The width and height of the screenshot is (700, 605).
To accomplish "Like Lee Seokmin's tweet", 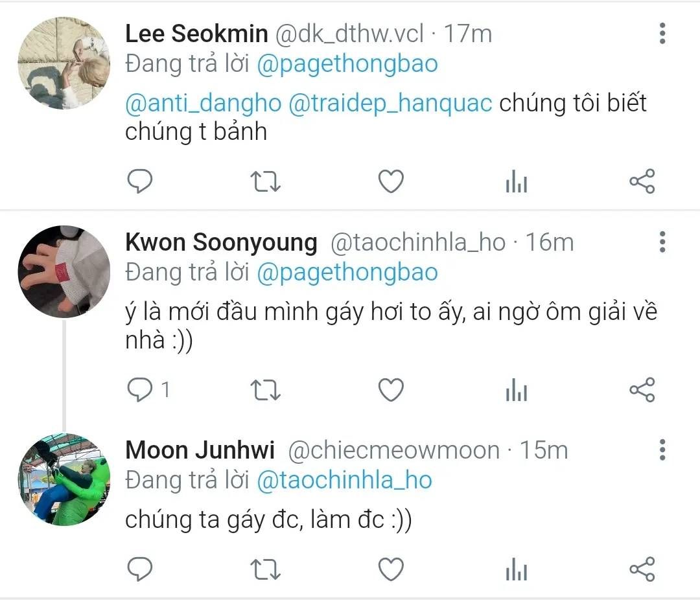I will (391, 182).
